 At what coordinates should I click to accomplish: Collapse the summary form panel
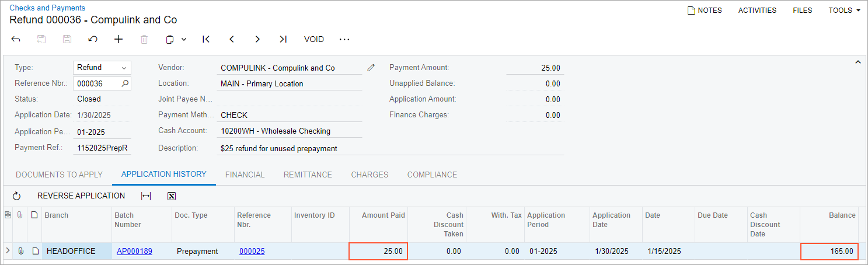click(x=857, y=62)
